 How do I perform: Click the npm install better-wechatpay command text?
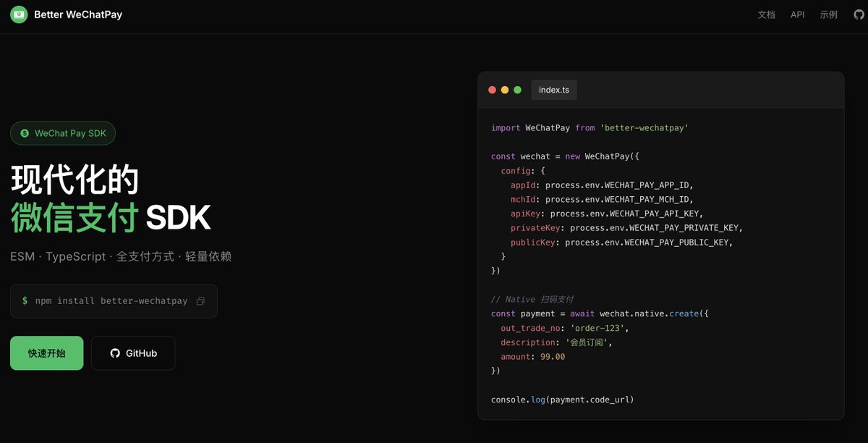point(111,301)
